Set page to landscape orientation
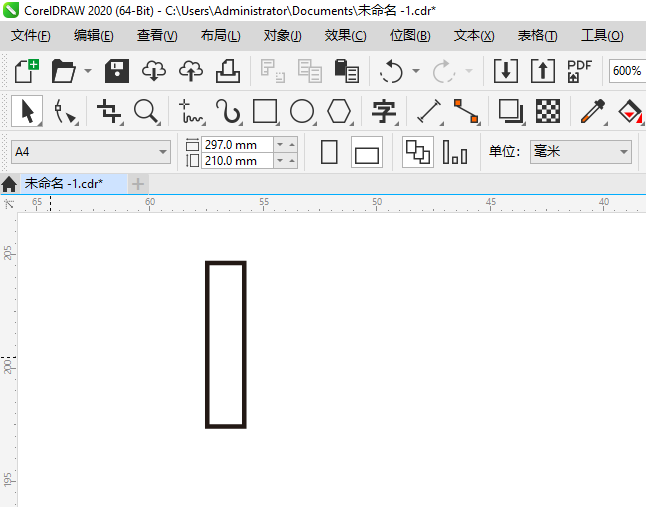Viewport: 646px width, 507px height. [367, 152]
